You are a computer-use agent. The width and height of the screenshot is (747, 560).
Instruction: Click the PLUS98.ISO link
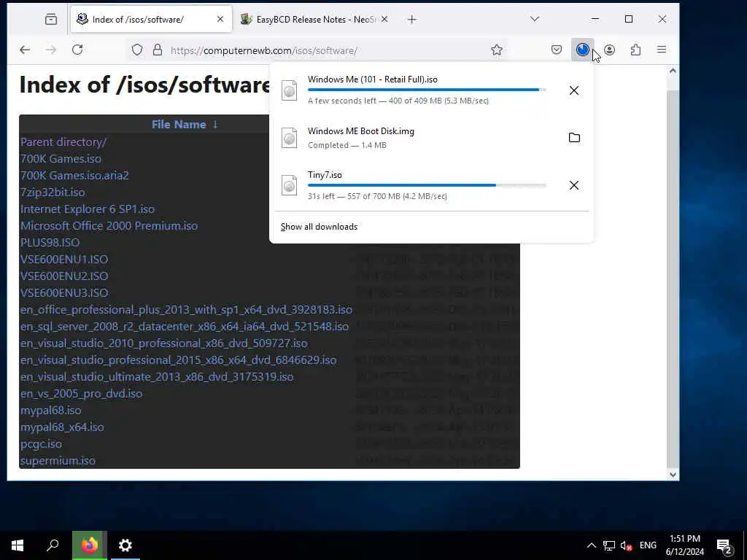click(x=50, y=242)
